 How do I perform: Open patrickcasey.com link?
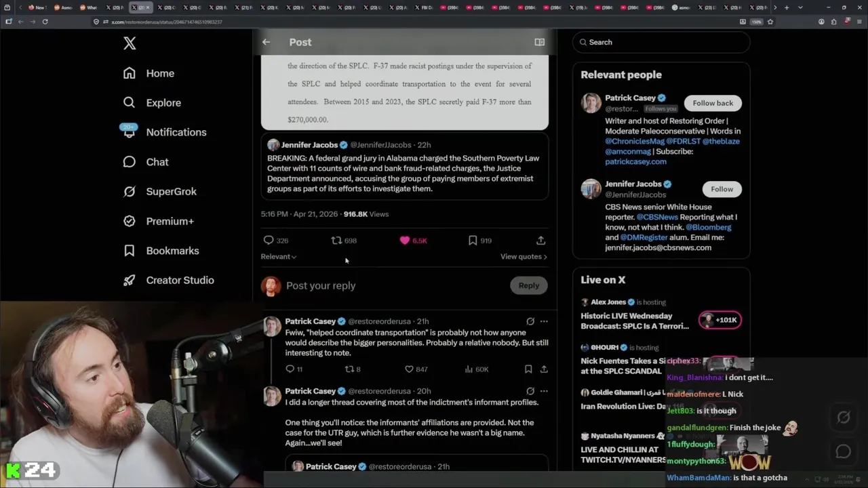pyautogui.click(x=635, y=161)
